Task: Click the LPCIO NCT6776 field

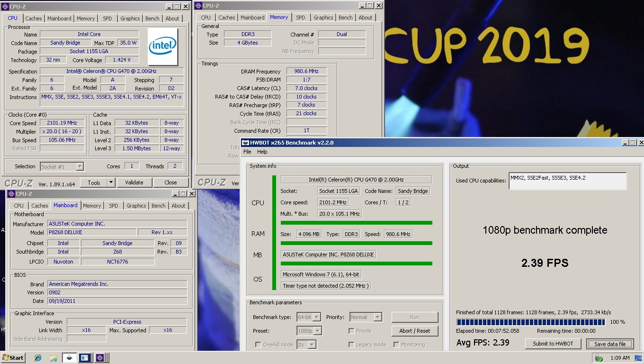Action: click(x=117, y=262)
